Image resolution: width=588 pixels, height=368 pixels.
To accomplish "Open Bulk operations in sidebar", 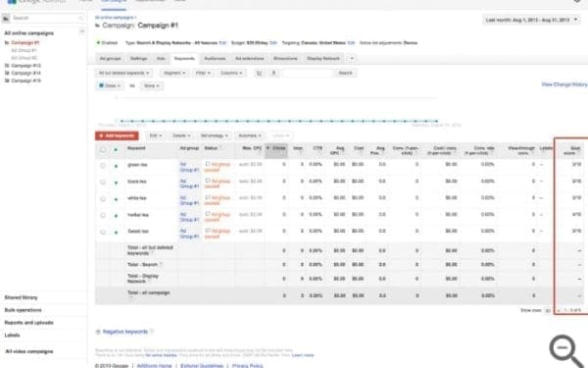I will click(23, 310).
